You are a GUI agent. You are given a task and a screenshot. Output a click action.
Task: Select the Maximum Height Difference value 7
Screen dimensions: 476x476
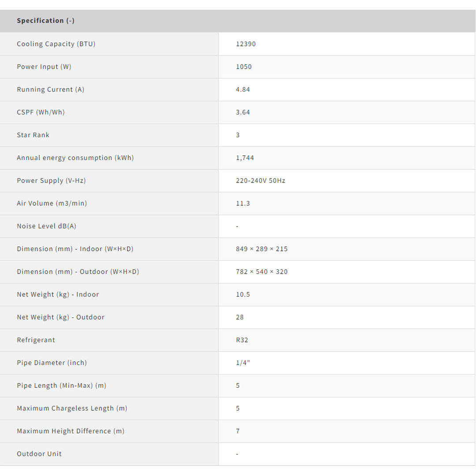238,431
